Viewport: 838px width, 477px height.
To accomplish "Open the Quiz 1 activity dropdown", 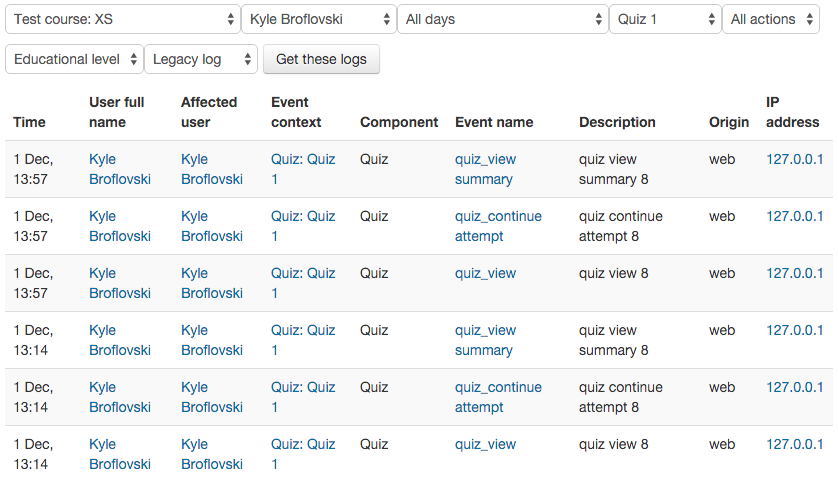I will pyautogui.click(x=665, y=20).
